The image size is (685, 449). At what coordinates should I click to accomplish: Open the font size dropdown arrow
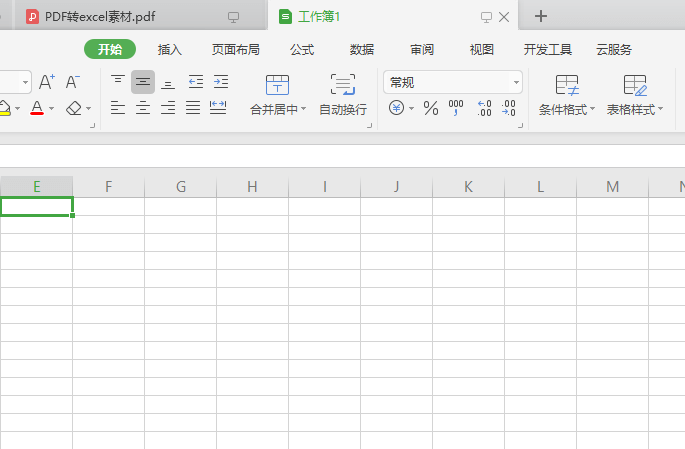pyautogui.click(x=25, y=82)
